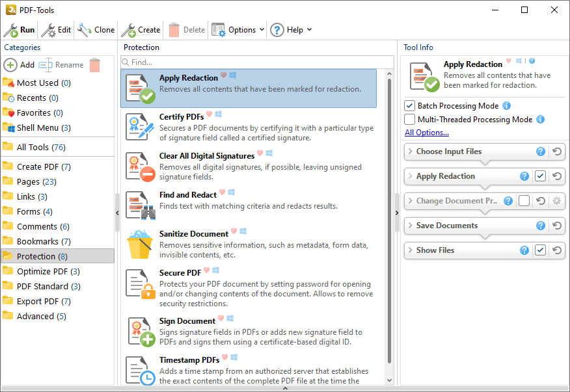Reset Show Files step settings
Screen dimensions: 570x392
[x=557, y=250]
